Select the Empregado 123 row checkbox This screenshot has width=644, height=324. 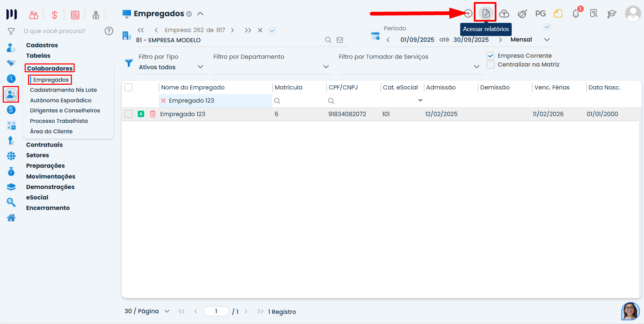[x=128, y=114]
